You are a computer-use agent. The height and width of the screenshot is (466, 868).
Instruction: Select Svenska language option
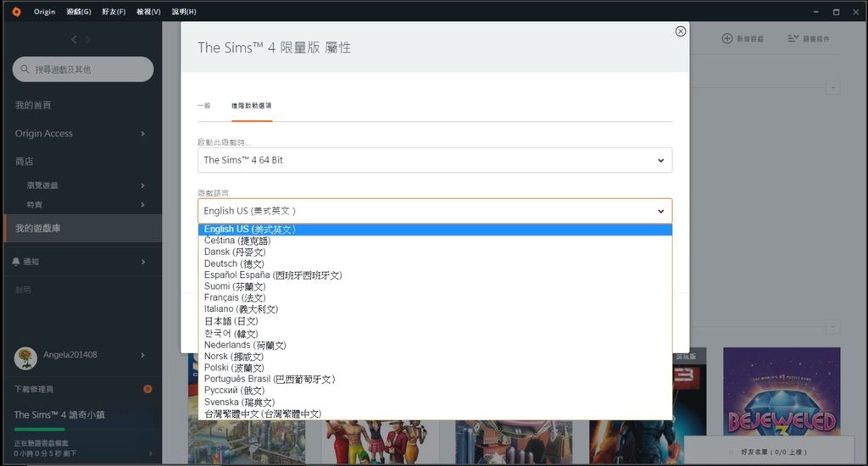pos(435,402)
